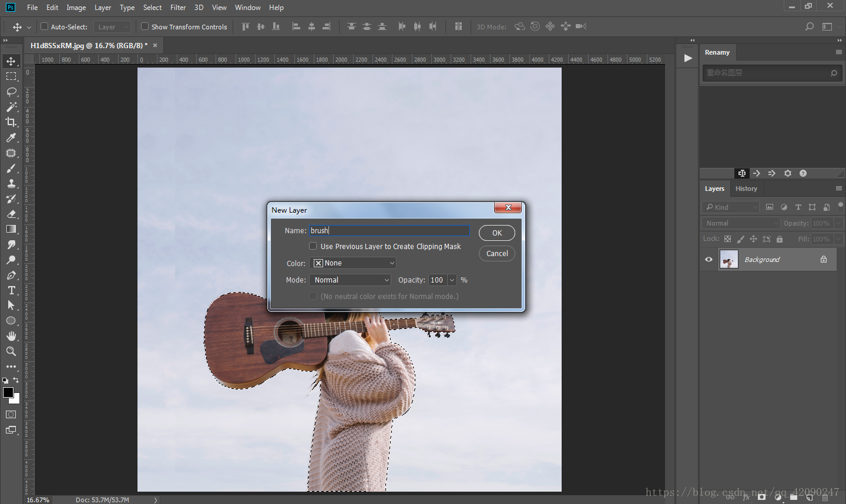
Task: Expand the Opacity dropdown arrow in dialog
Action: coord(452,280)
